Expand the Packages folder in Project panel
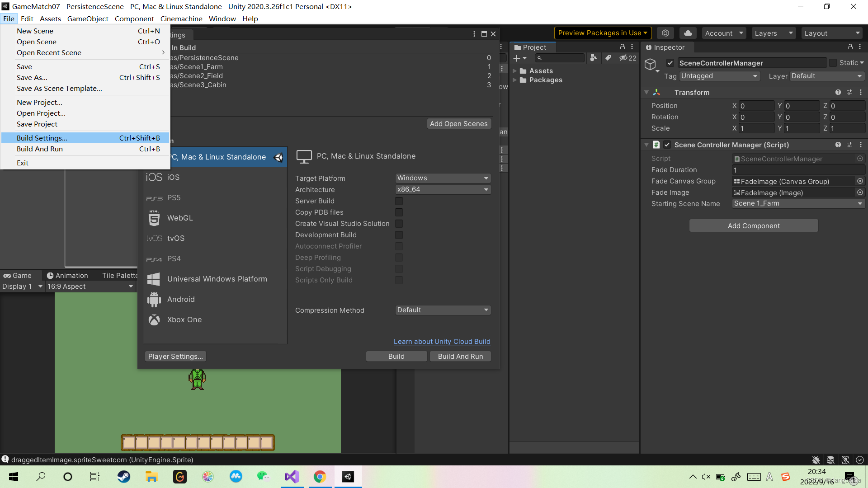Image resolution: width=868 pixels, height=488 pixels. click(514, 80)
